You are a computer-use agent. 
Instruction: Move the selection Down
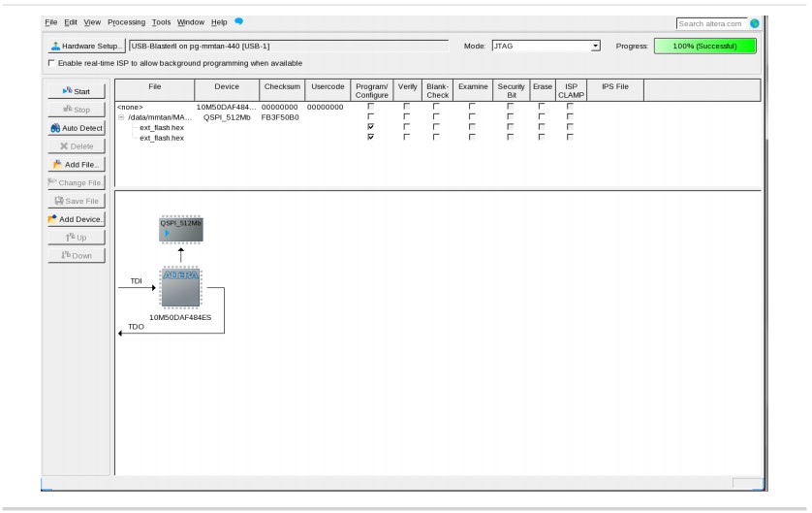tap(77, 255)
